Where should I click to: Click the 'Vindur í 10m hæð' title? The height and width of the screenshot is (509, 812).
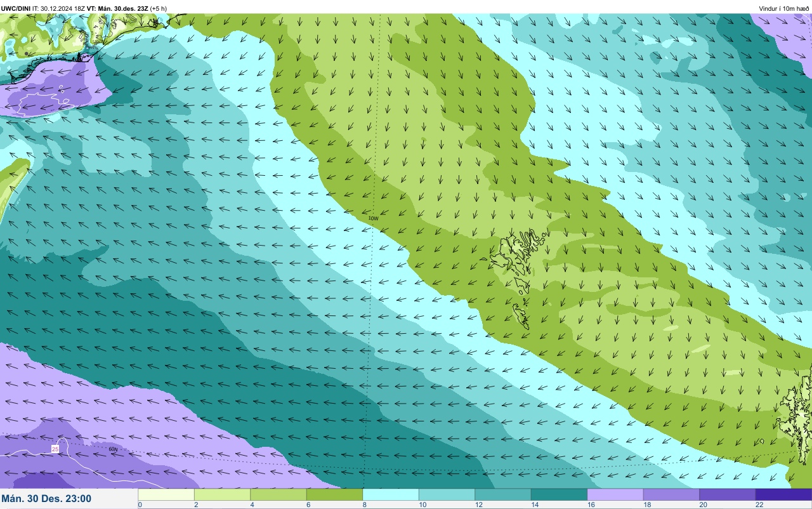(784, 8)
